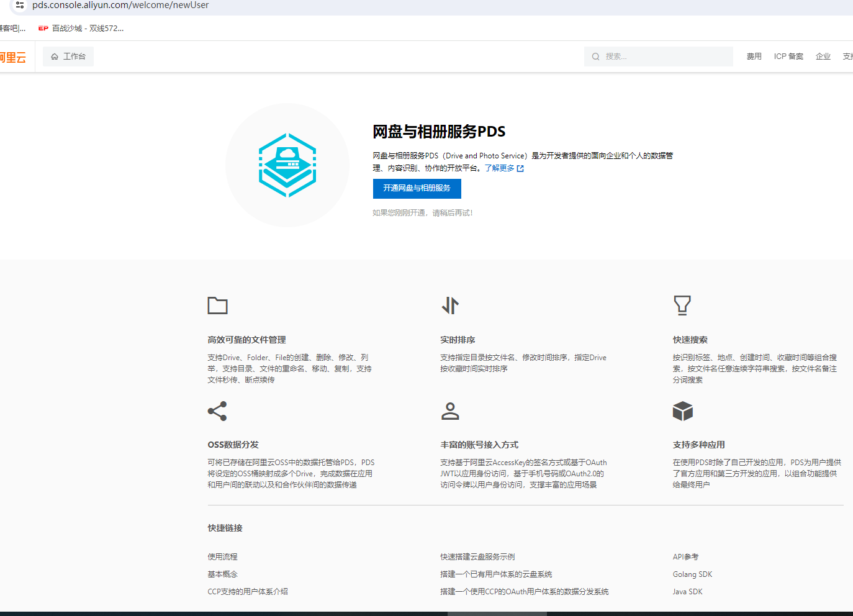
Task: Click the 快捷链接 section title
Action: pos(225,528)
